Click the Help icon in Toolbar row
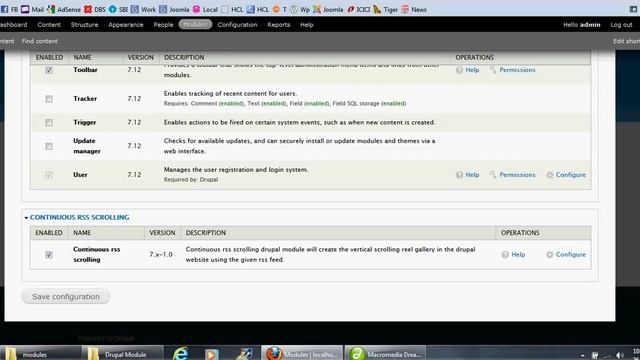 click(459, 70)
